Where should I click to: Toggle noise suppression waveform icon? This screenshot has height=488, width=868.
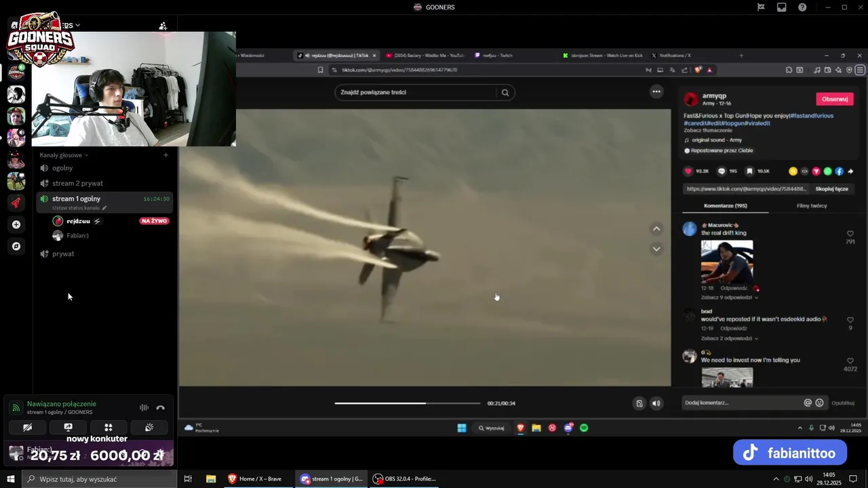click(x=144, y=407)
